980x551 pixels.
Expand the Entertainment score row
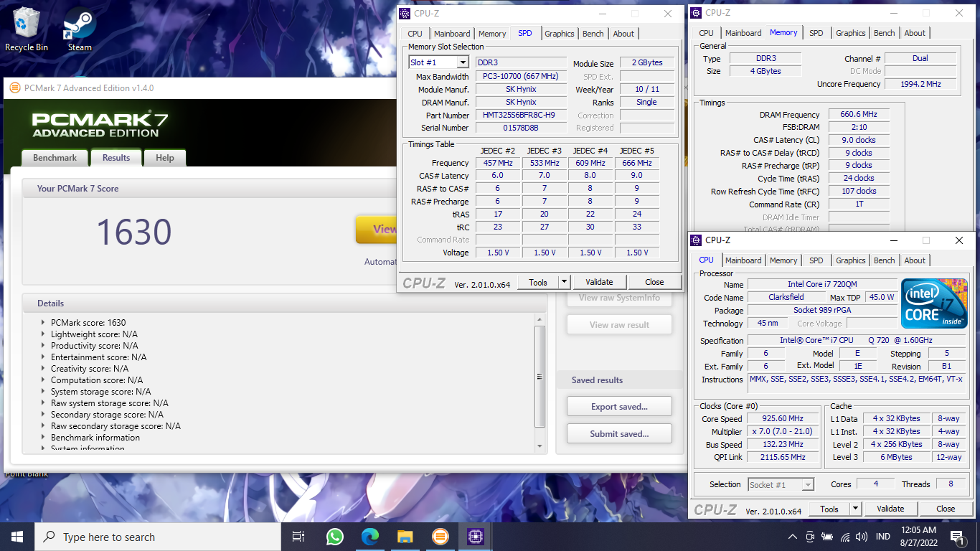coord(43,357)
